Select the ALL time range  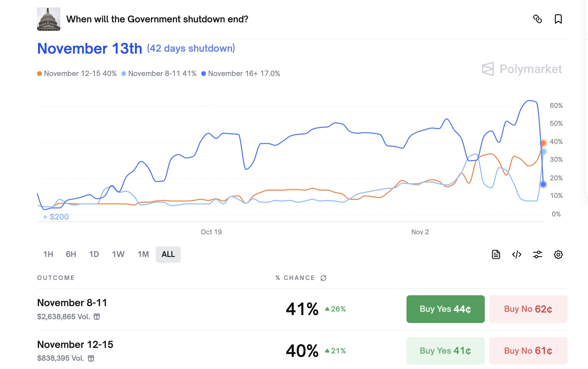168,254
